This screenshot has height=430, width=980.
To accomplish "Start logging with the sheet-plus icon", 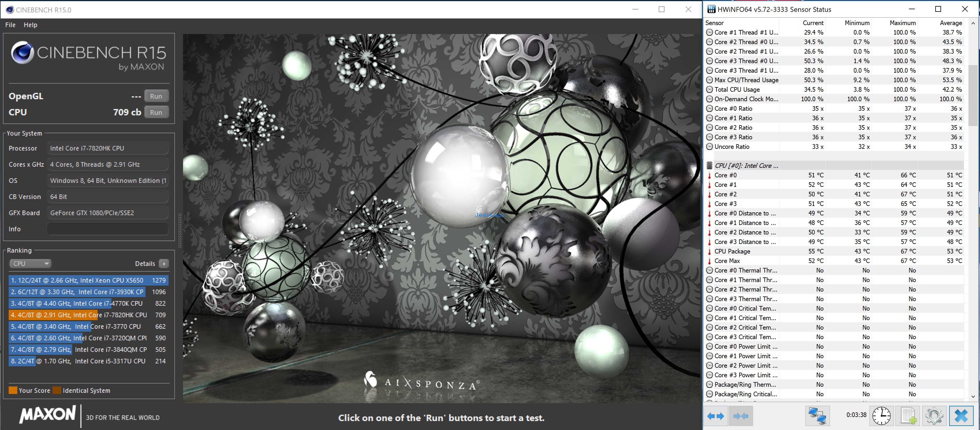I will click(908, 416).
